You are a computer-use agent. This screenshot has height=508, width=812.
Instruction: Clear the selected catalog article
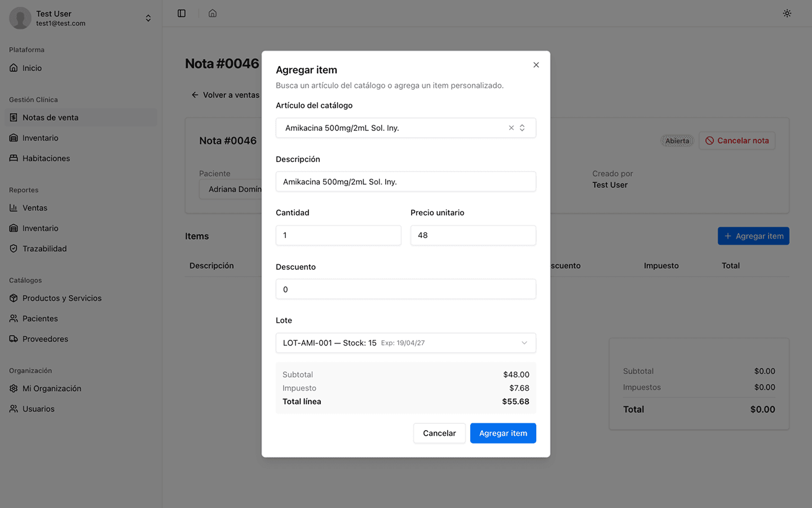click(511, 128)
